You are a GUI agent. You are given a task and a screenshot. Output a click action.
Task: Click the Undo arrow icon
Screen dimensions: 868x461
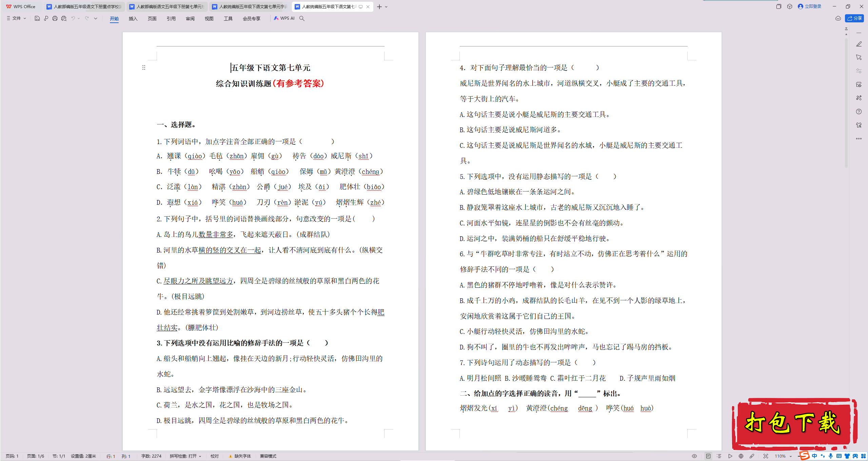[x=73, y=18]
